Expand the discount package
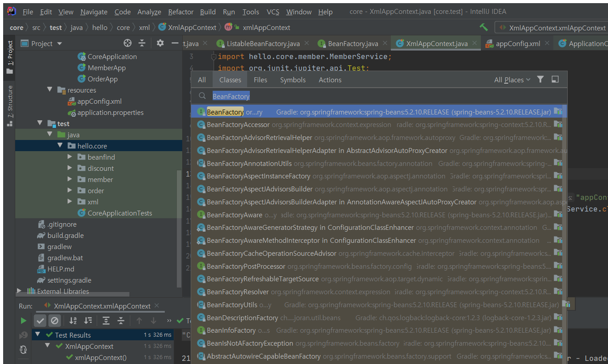608x364 pixels. coord(69,168)
